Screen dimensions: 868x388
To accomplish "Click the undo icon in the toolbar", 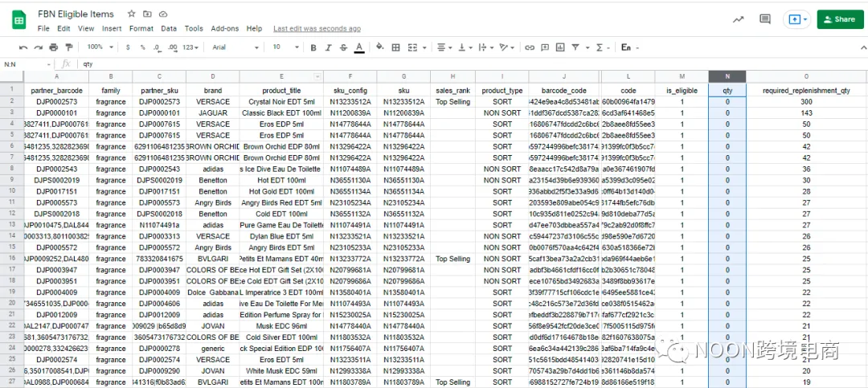I will click(23, 47).
